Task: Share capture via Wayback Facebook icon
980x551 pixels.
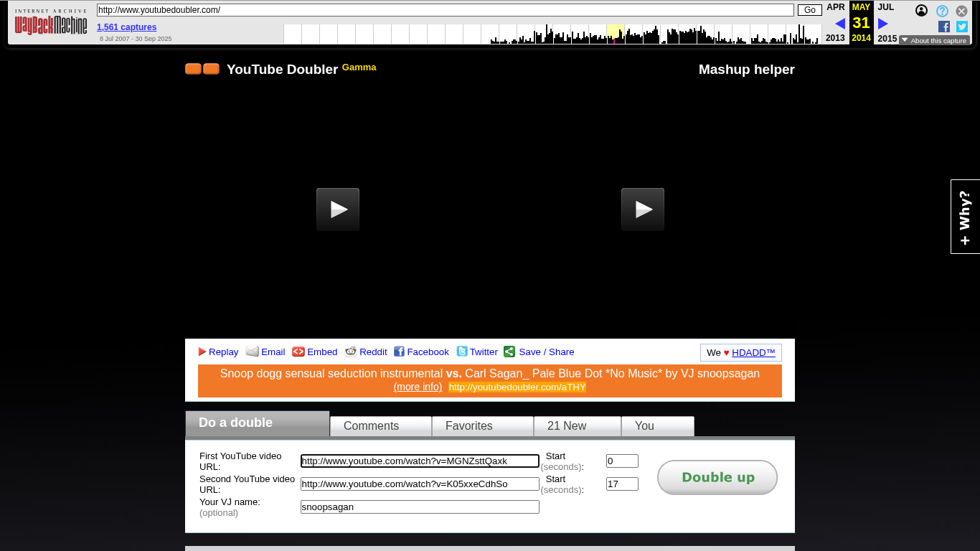Action: pos(944,27)
